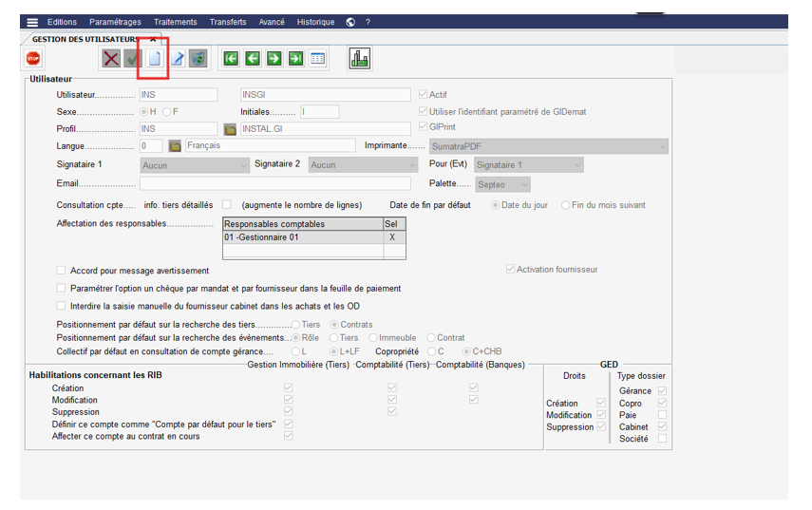
Task: Click the Email input field
Action: [x=274, y=183]
